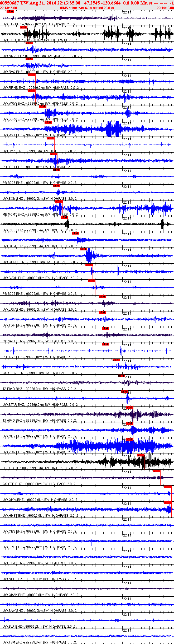Click the red pick flag on the CC VALT trace
Screen dimensions: 174x644
(x=105, y=328)
